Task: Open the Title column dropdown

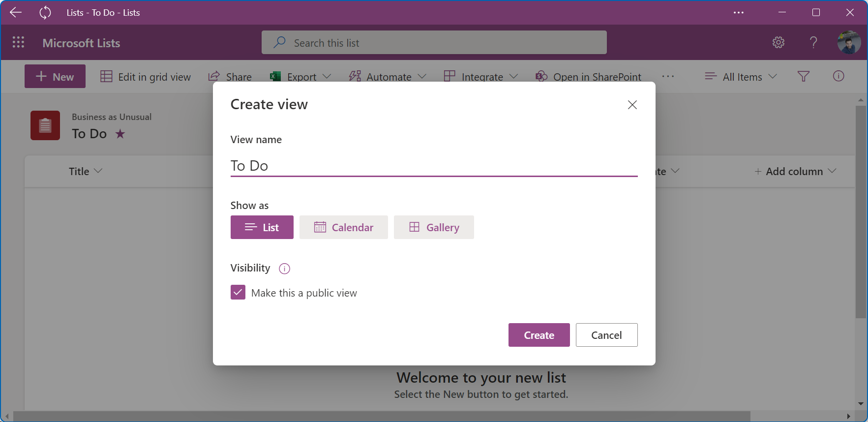Action: click(x=85, y=171)
